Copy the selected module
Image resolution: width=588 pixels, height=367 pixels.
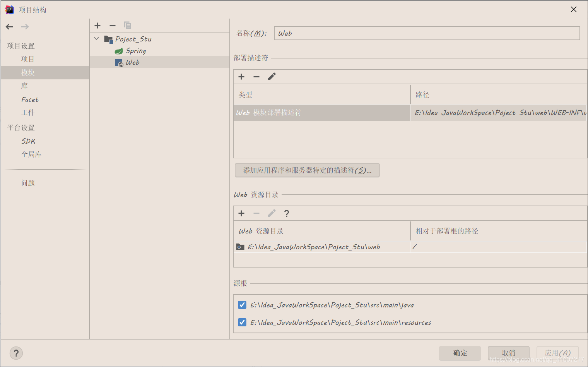point(128,26)
